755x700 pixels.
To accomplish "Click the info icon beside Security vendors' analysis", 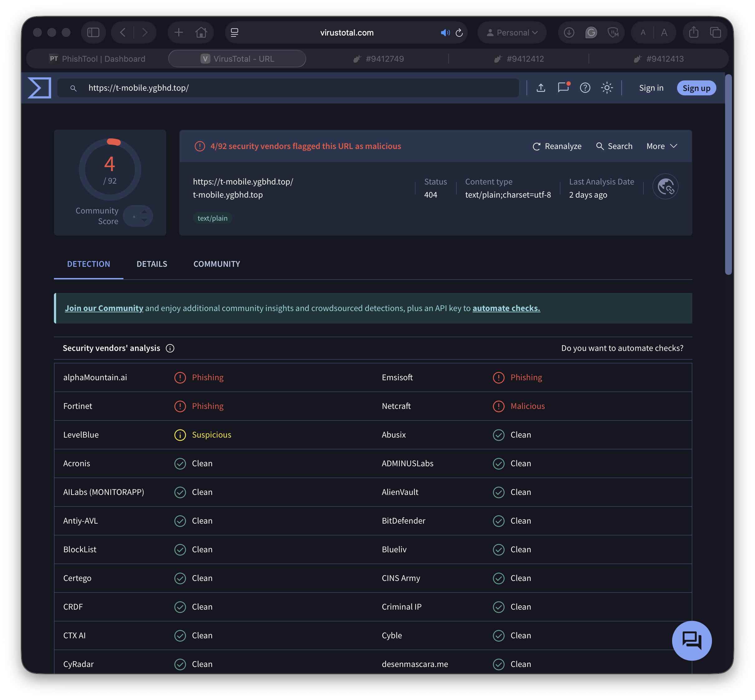I will (x=170, y=348).
